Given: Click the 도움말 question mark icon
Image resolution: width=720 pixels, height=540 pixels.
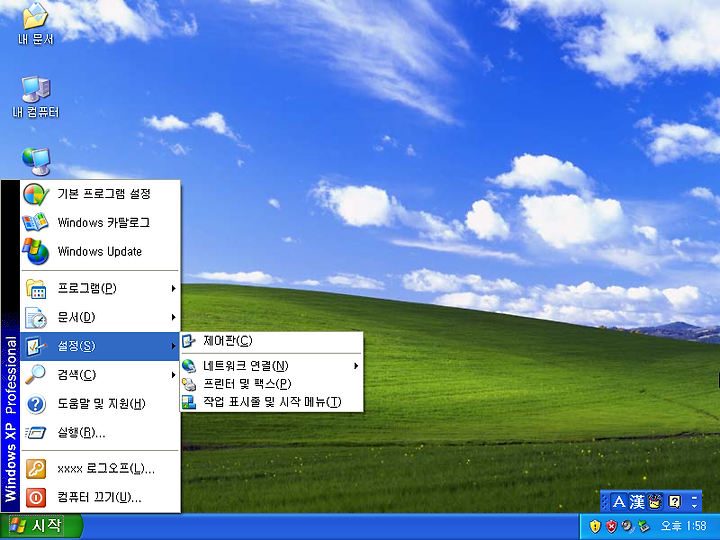Looking at the screenshot, I should [35, 404].
